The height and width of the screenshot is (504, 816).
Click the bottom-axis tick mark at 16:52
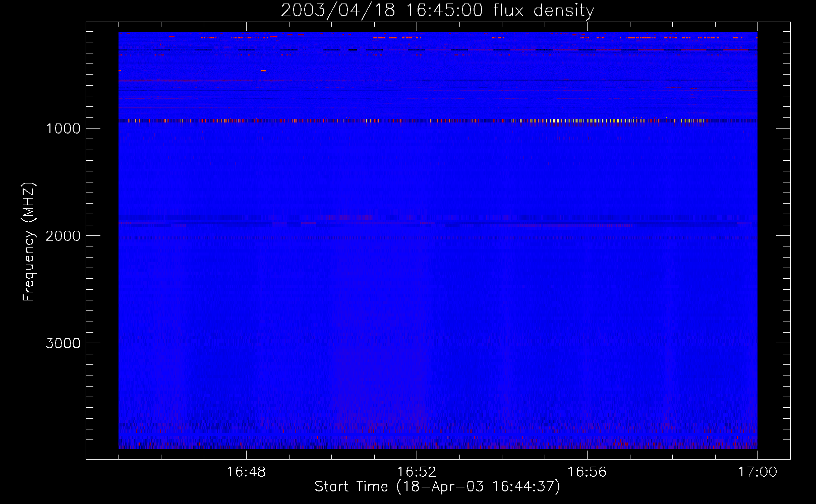pos(417,456)
